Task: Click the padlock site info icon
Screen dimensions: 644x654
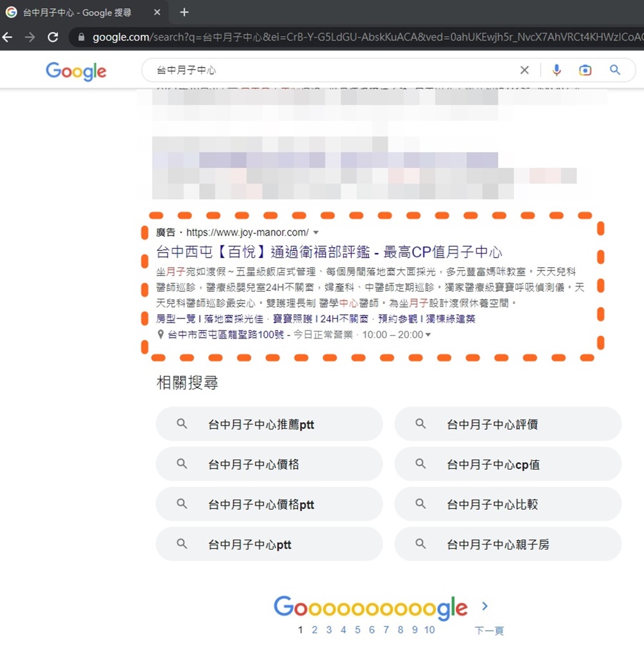Action: tap(81, 37)
